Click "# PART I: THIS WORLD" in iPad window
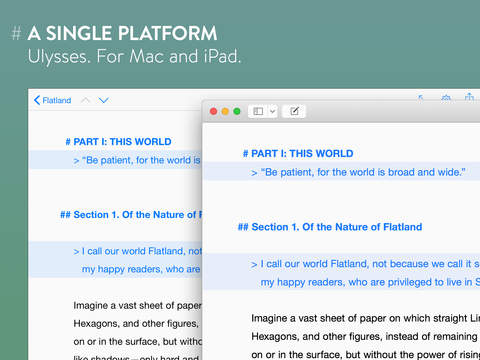Image resolution: width=480 pixels, height=360 pixels. click(119, 142)
